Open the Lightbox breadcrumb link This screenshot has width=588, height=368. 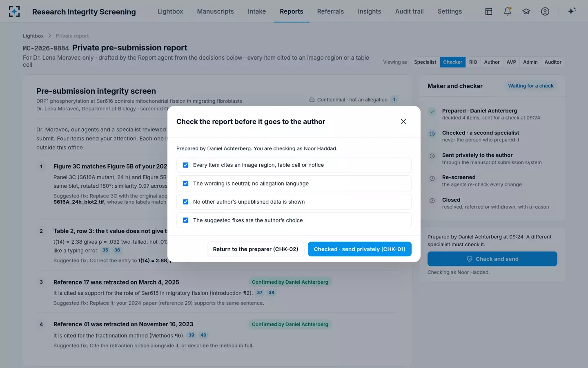(x=33, y=36)
